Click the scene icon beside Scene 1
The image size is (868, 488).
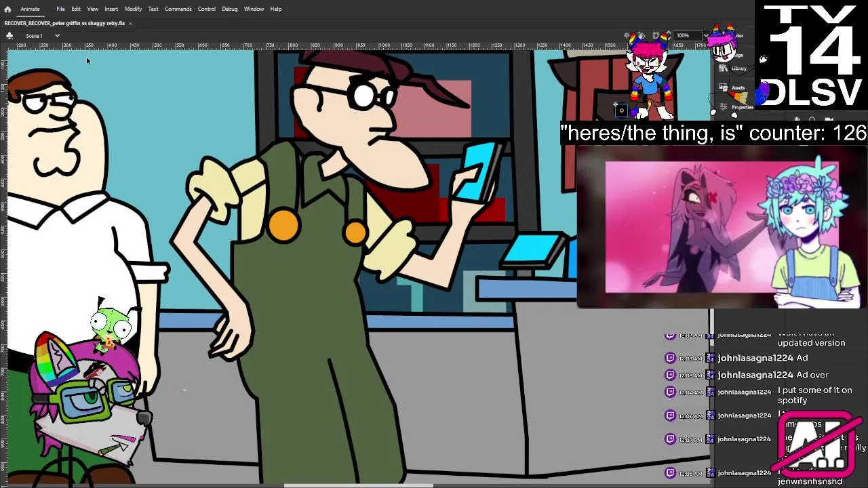(9, 35)
